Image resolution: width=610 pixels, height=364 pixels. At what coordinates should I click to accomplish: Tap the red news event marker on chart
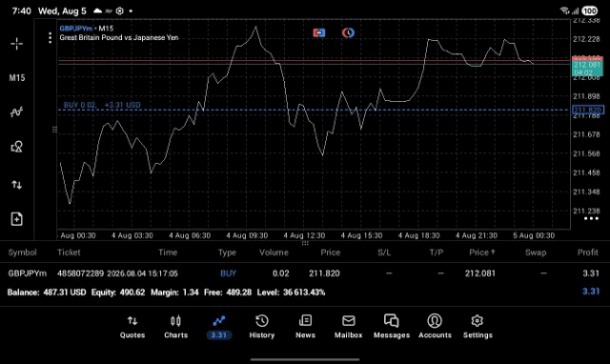point(319,33)
